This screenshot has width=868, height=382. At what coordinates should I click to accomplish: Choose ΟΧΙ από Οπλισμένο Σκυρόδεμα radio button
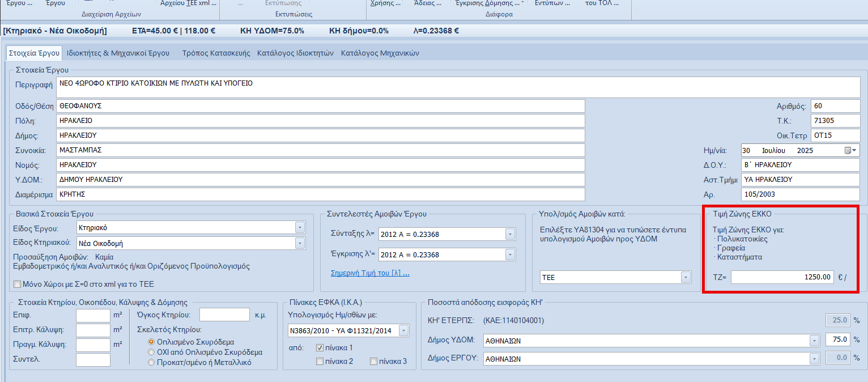(x=151, y=352)
